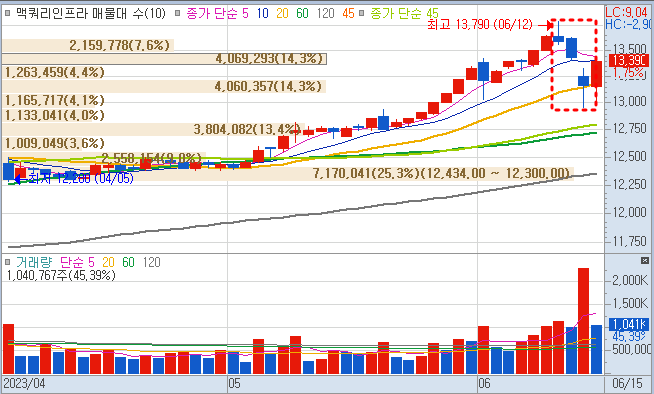Click the 12,250 price axis label
This screenshot has height=394, width=654.
[630, 184]
